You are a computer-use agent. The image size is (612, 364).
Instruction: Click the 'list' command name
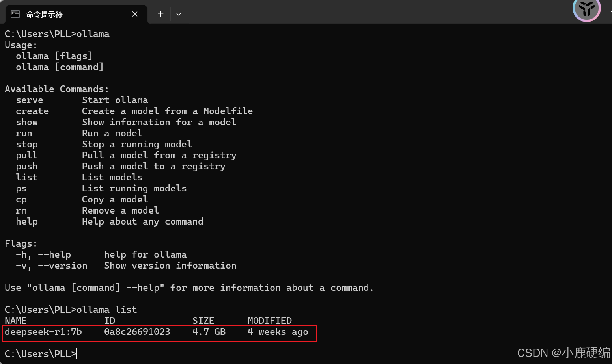pyautogui.click(x=27, y=178)
